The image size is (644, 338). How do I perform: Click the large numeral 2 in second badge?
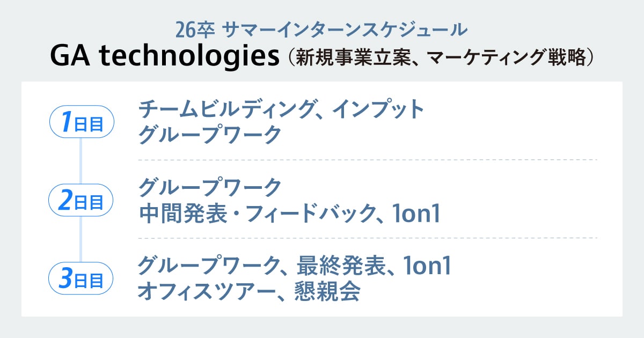tap(65, 200)
